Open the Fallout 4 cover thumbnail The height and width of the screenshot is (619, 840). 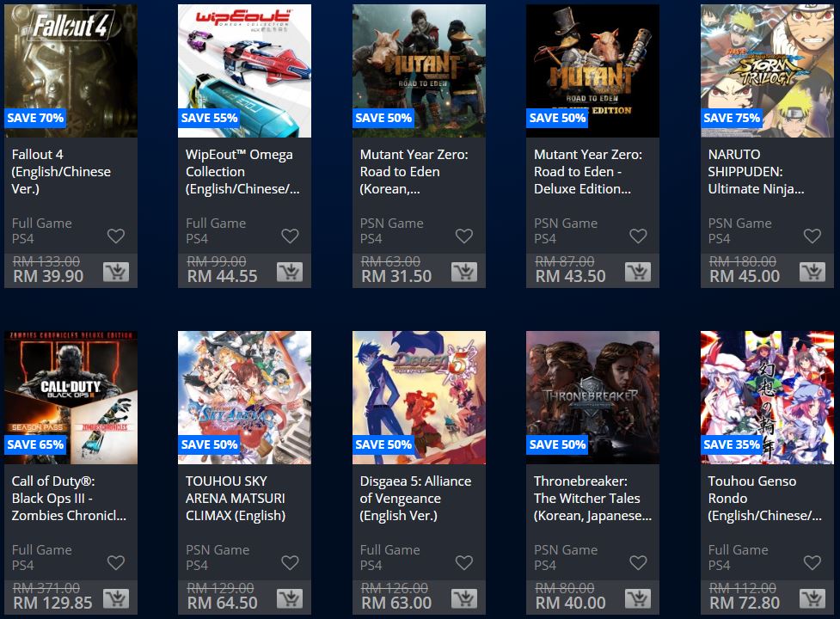(71, 70)
